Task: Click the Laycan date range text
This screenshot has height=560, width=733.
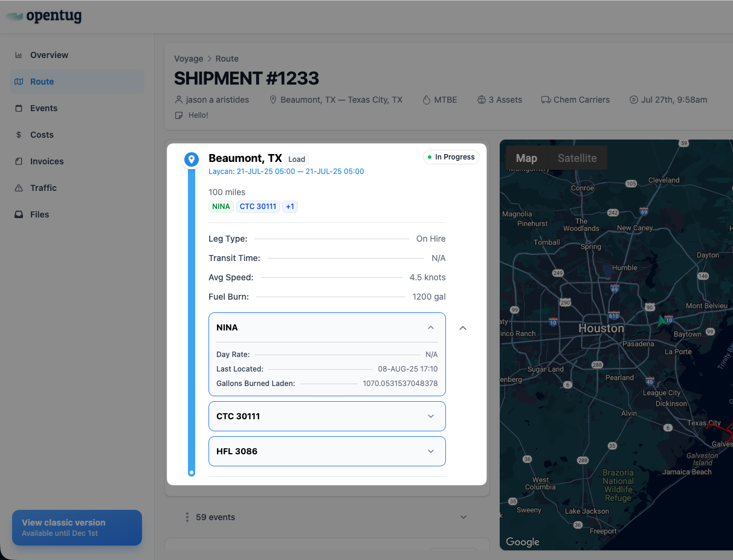Action: pyautogui.click(x=286, y=172)
